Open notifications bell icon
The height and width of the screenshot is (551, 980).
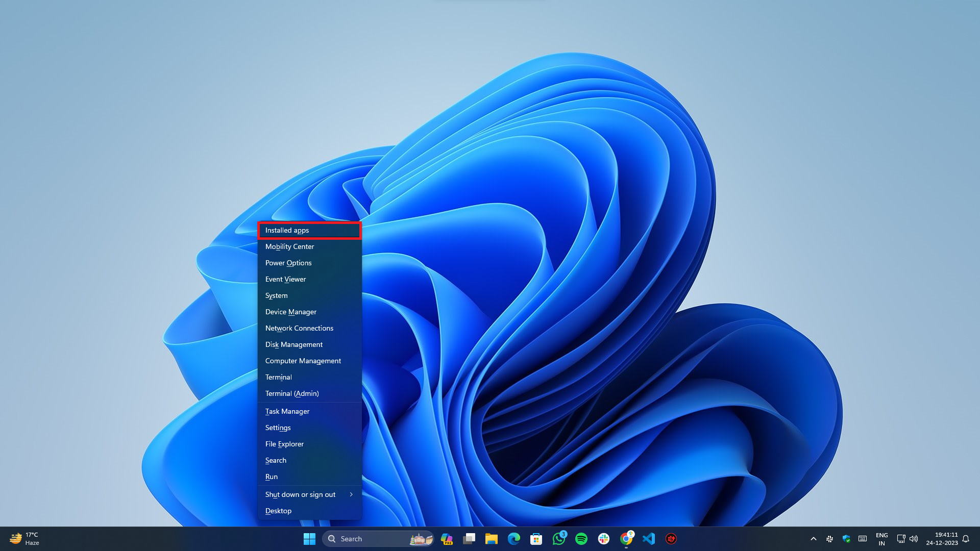966,539
